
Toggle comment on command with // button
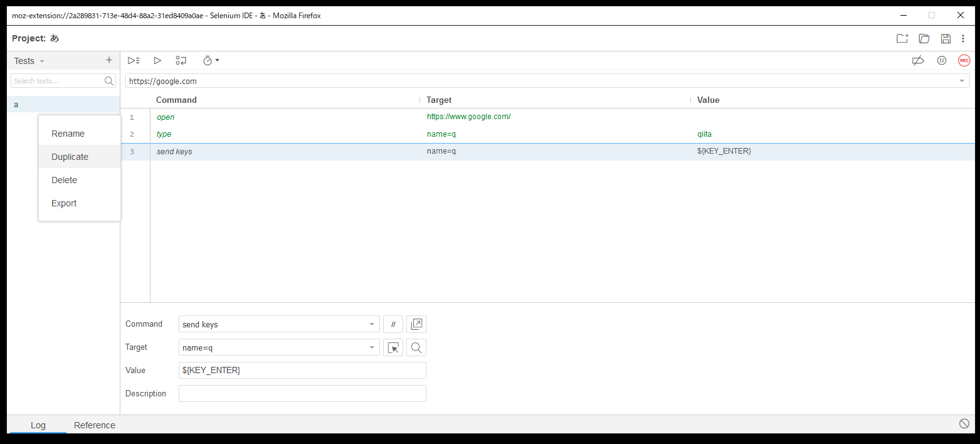point(393,324)
